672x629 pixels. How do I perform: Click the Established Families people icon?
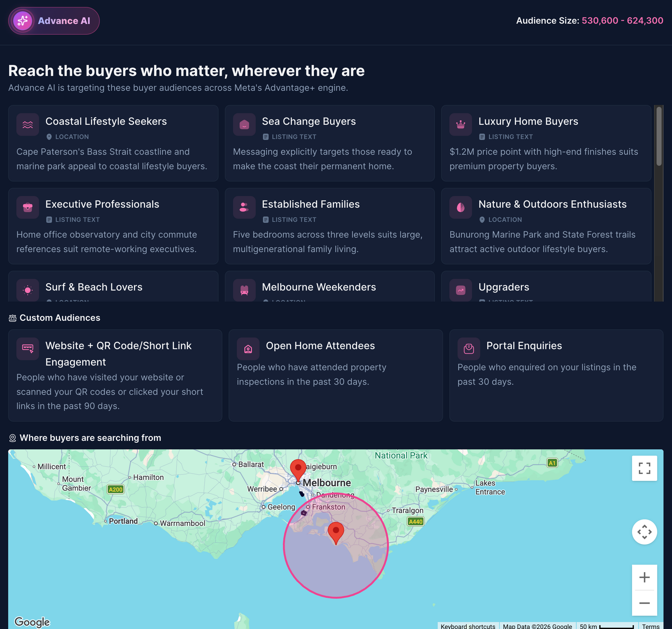pyautogui.click(x=244, y=207)
